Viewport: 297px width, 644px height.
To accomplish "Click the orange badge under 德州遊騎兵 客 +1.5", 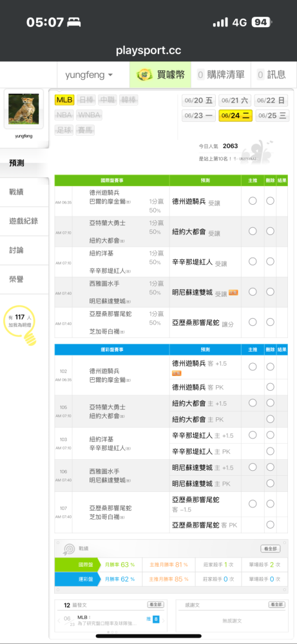I will [177, 373].
